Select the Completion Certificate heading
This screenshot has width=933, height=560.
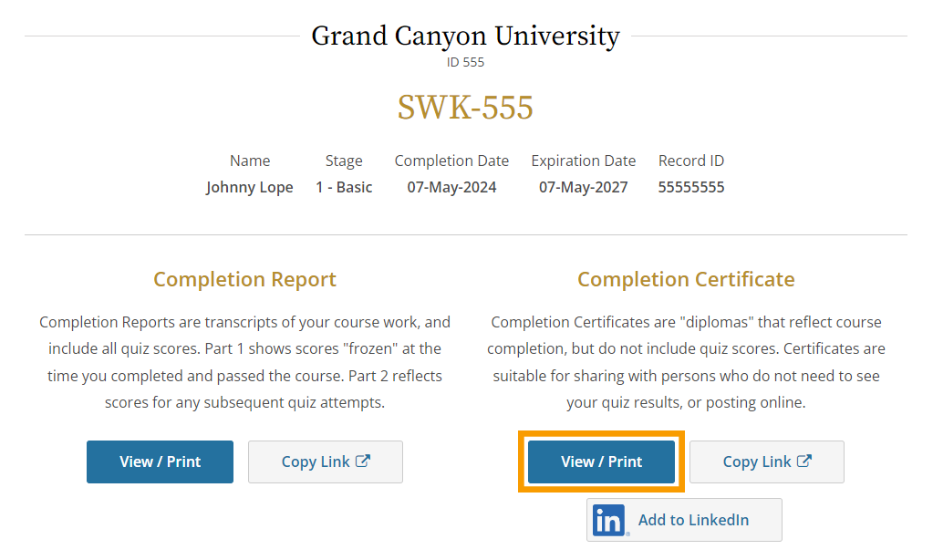pyautogui.click(x=686, y=279)
